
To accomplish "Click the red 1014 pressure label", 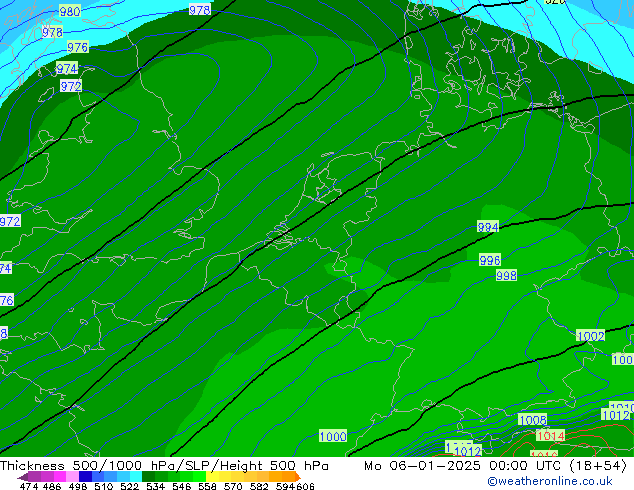I will pyautogui.click(x=551, y=436).
